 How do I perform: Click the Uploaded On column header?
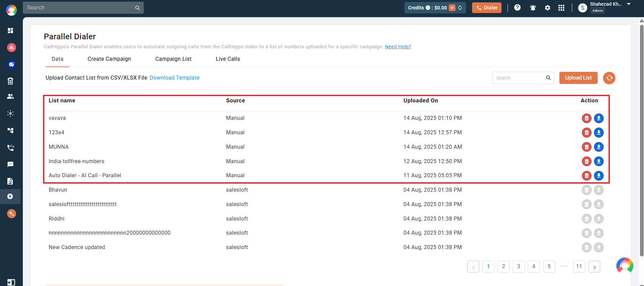click(421, 101)
